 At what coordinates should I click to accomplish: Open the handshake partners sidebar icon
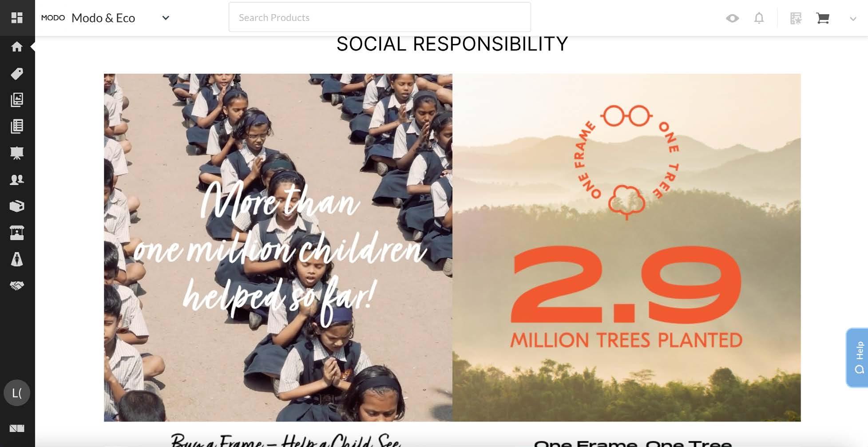point(17,286)
